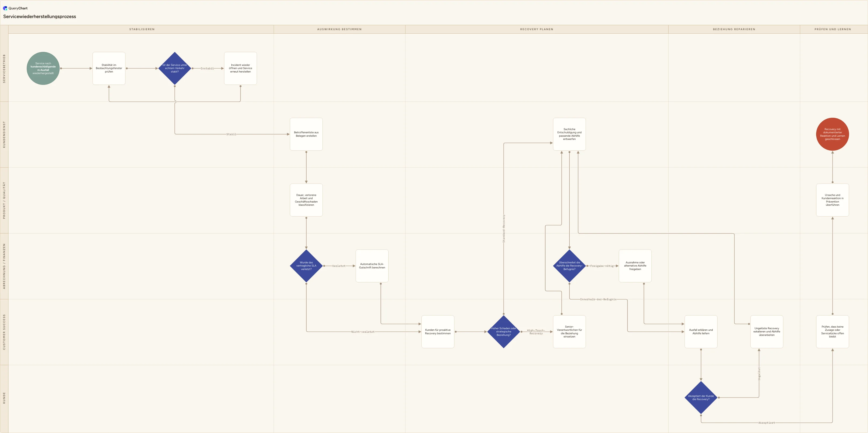Click the 'Stabilität im Beobachtungsfenster prüfen' box
Viewport: 868px width, 433px height.
tap(109, 69)
